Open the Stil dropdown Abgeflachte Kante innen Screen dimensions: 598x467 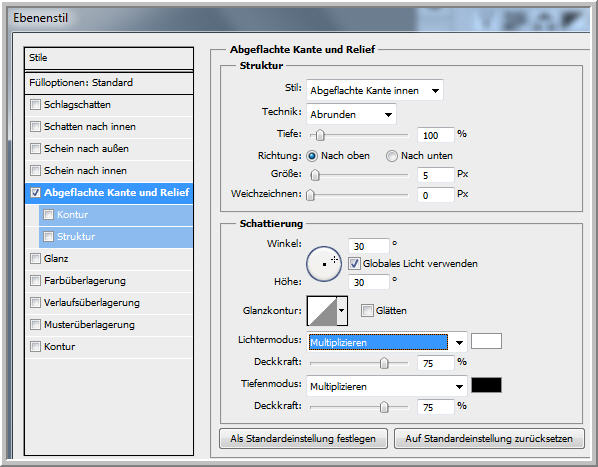point(375,90)
